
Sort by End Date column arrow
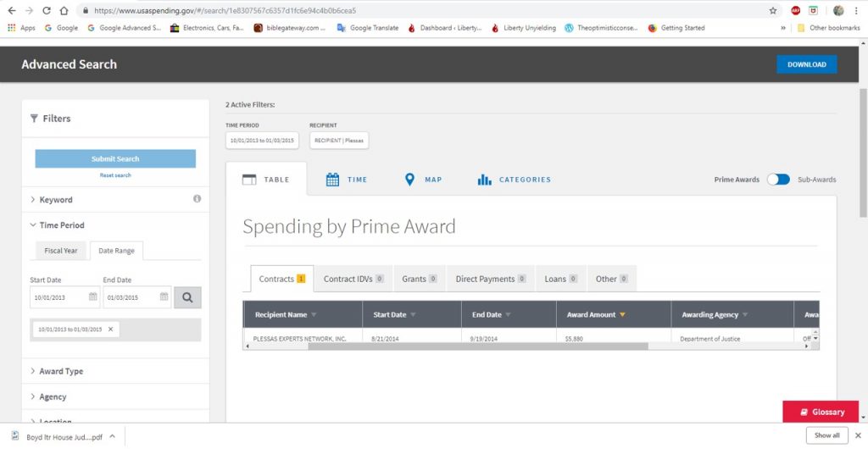tap(509, 314)
